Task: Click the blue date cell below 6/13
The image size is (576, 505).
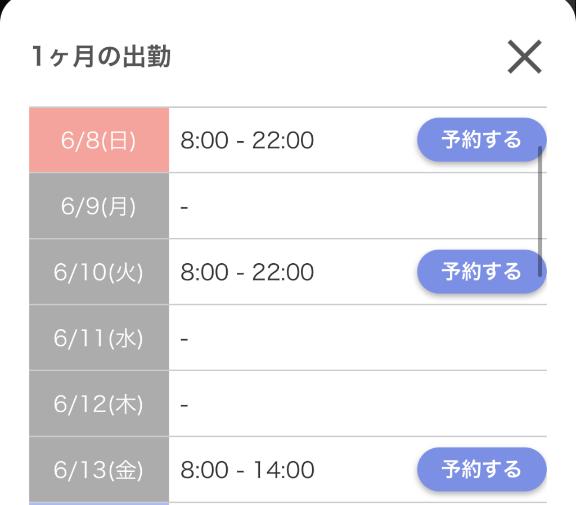Action: coord(99,504)
